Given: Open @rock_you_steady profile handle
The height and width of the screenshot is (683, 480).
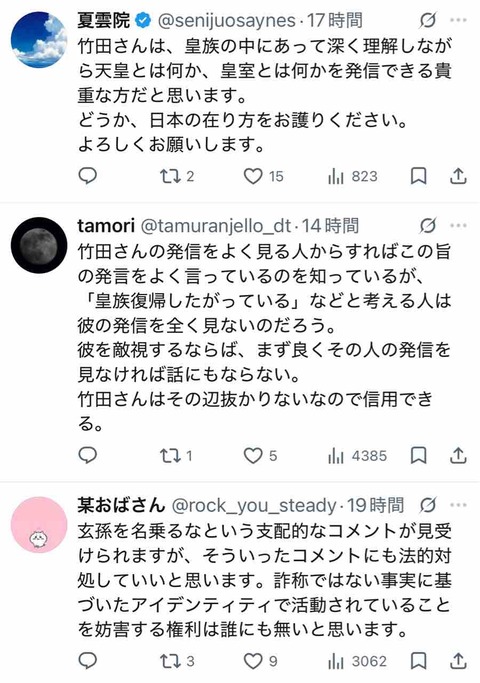Looking at the screenshot, I should coord(254,506).
